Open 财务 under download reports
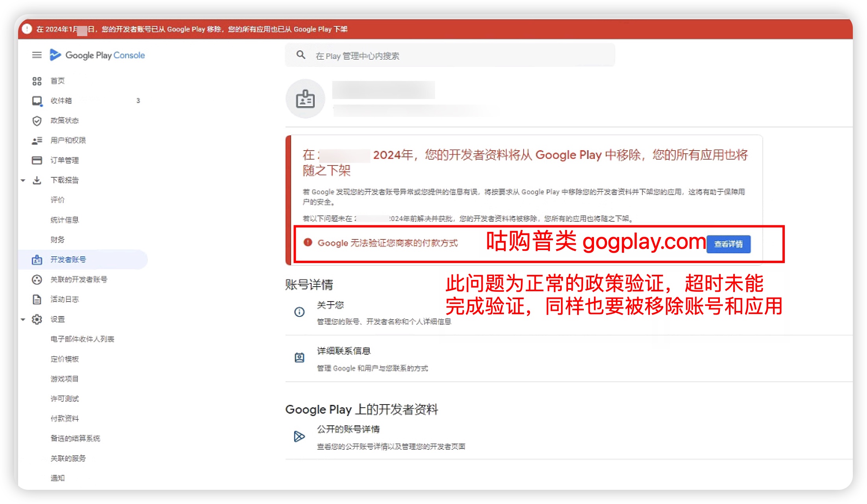Viewport: 867px width, 504px height. [x=57, y=239]
